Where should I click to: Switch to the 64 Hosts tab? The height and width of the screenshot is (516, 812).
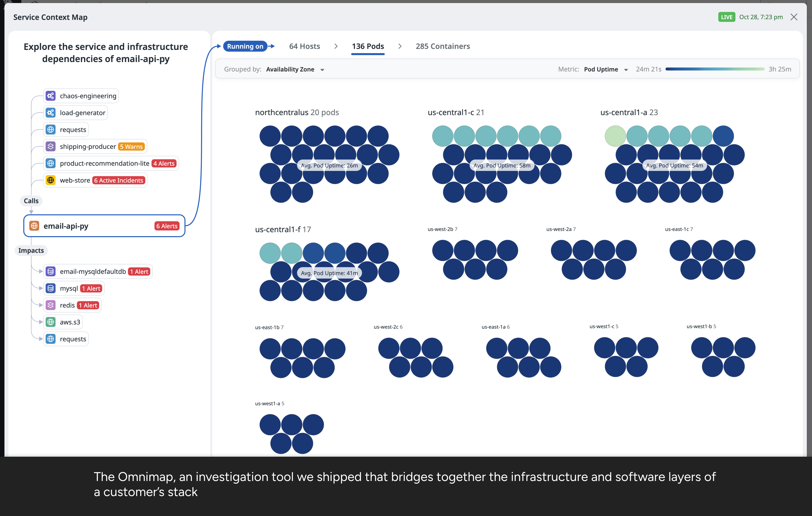(304, 46)
